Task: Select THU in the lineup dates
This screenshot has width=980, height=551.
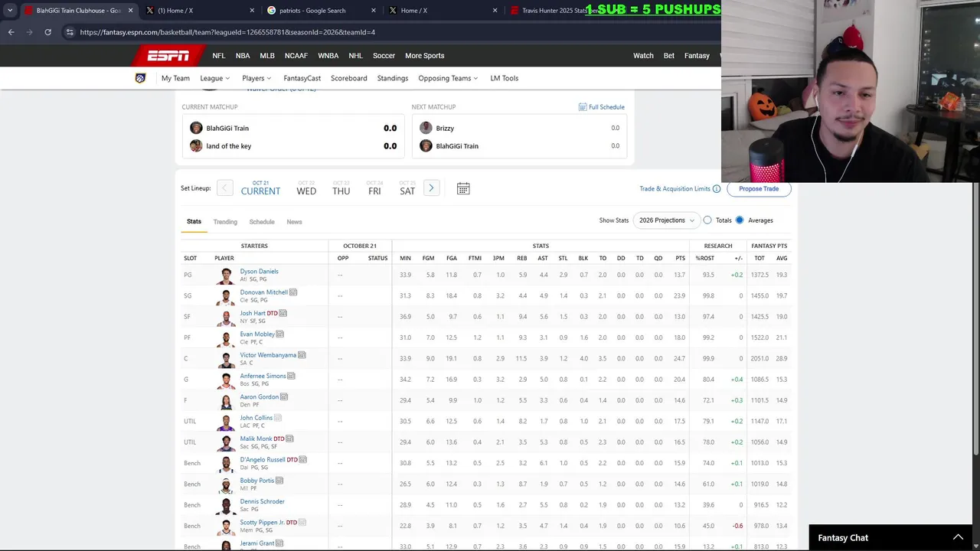Action: click(x=341, y=188)
